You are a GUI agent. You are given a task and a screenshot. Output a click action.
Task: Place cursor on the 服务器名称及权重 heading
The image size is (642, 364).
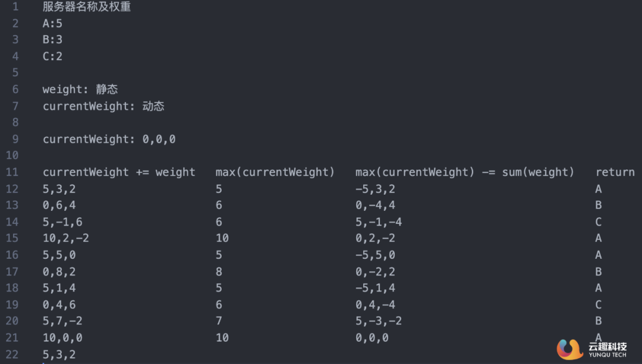point(87,7)
